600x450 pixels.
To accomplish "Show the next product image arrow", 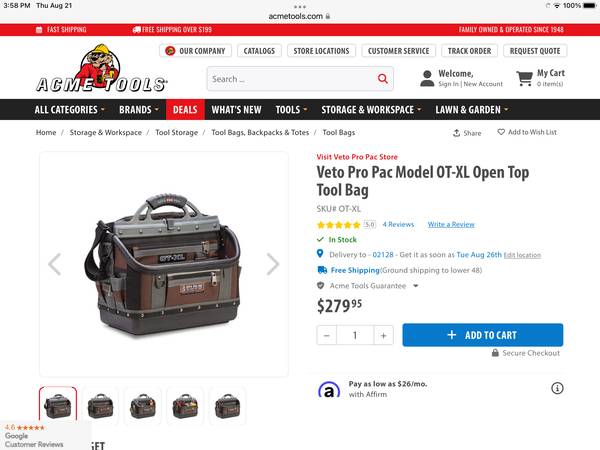I will [273, 264].
